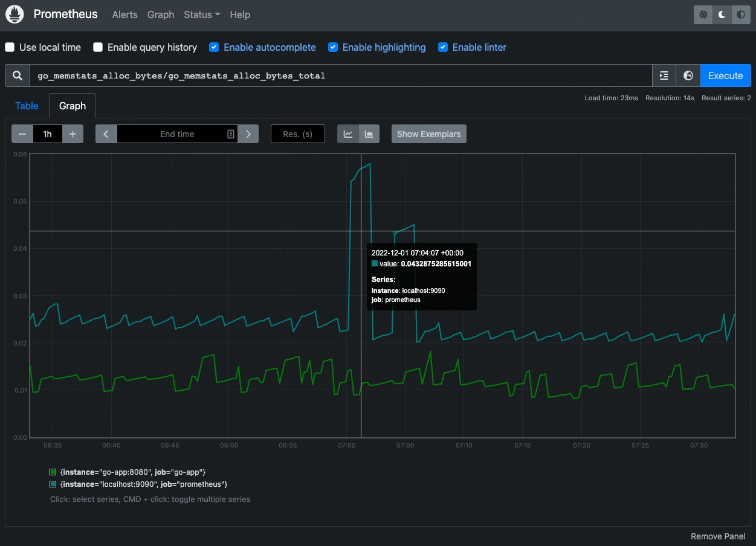Screen dimensions: 756x546
Task: Open the Graph nav link
Action: pos(161,14)
